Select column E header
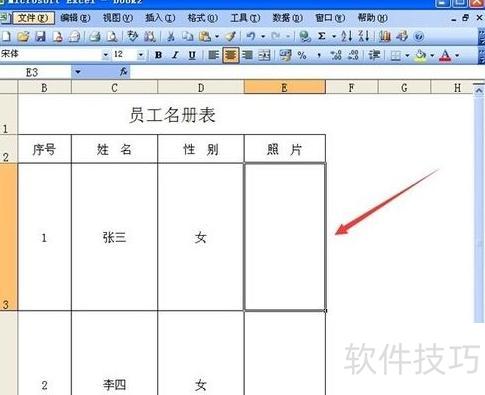Screen dimensions: 485x395 coord(284,88)
